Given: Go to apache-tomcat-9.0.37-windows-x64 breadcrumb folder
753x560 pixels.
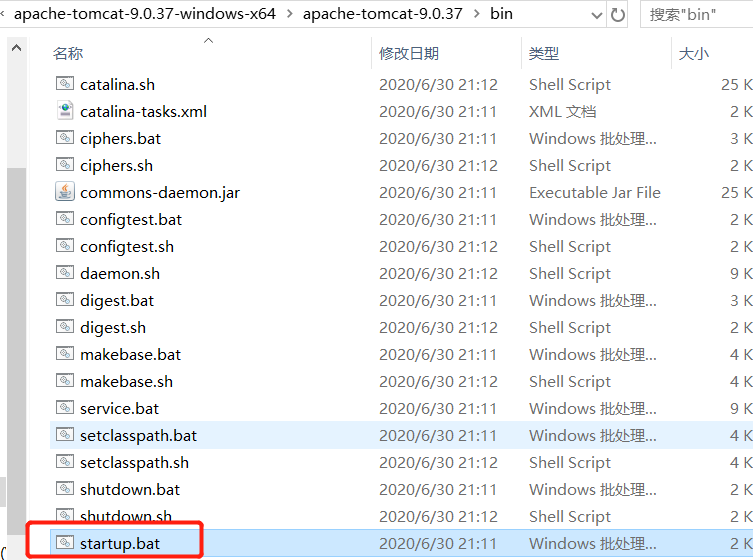Looking at the screenshot, I should 145,14.
